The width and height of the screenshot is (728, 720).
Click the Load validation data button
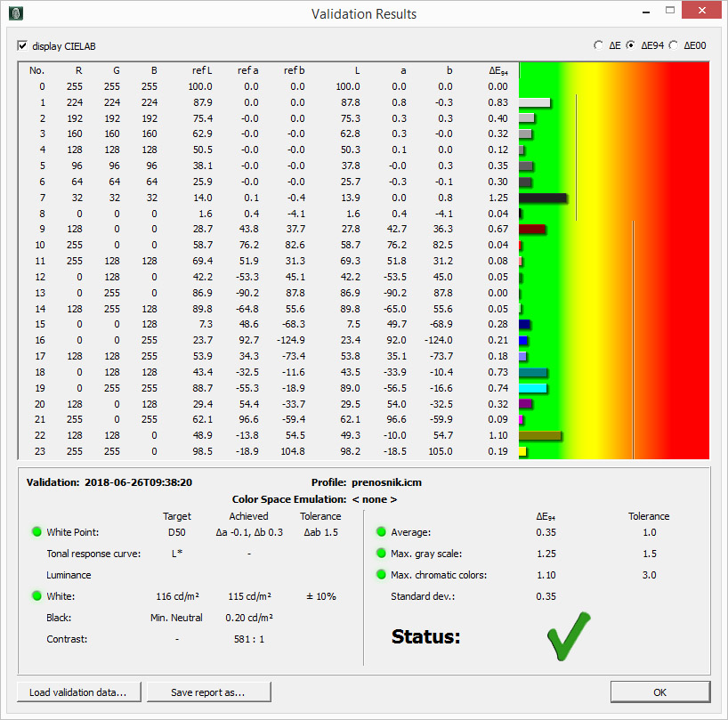77,692
